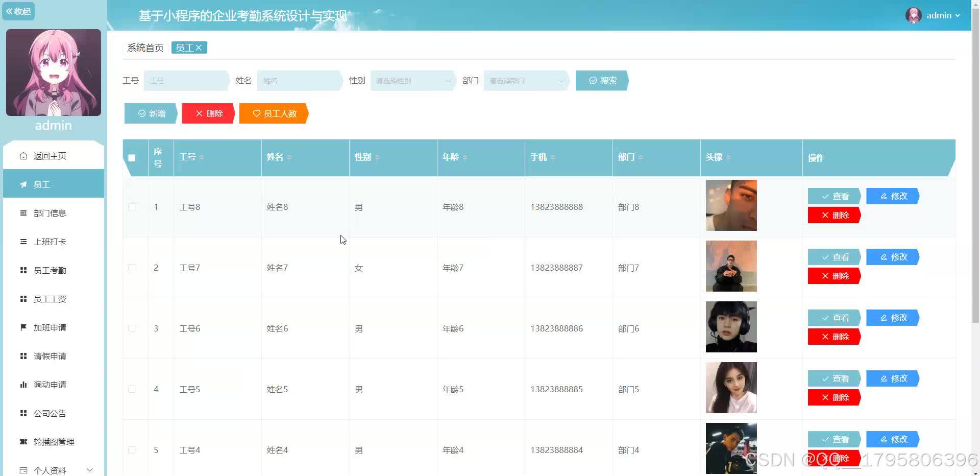Viewport: 980px width, 476px height.
Task: Click the flag icon beside 加班申请
Action: pyautogui.click(x=23, y=327)
